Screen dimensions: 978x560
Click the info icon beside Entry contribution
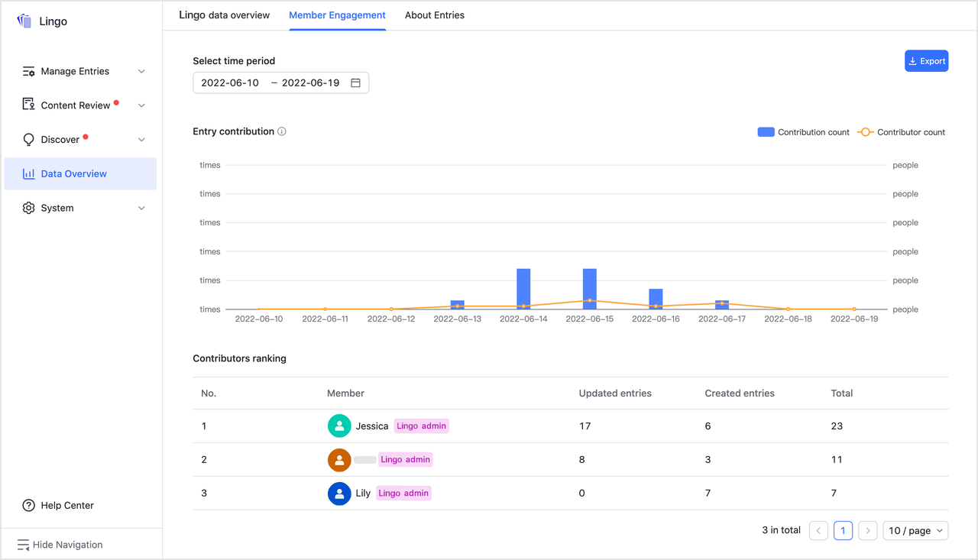pos(282,131)
